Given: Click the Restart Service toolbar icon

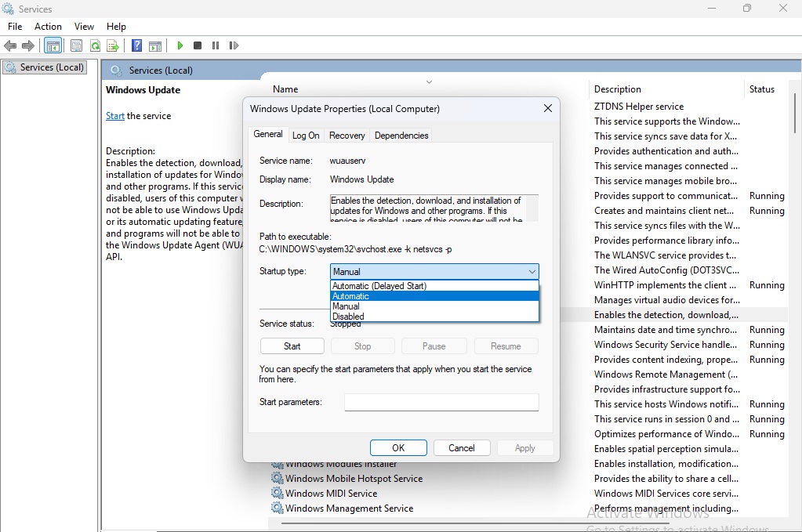Looking at the screenshot, I should click(x=234, y=45).
